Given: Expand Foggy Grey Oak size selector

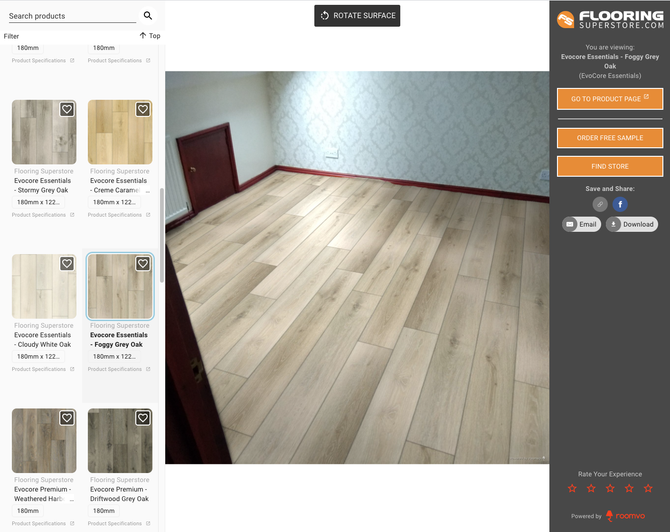Looking at the screenshot, I should click(119, 356).
